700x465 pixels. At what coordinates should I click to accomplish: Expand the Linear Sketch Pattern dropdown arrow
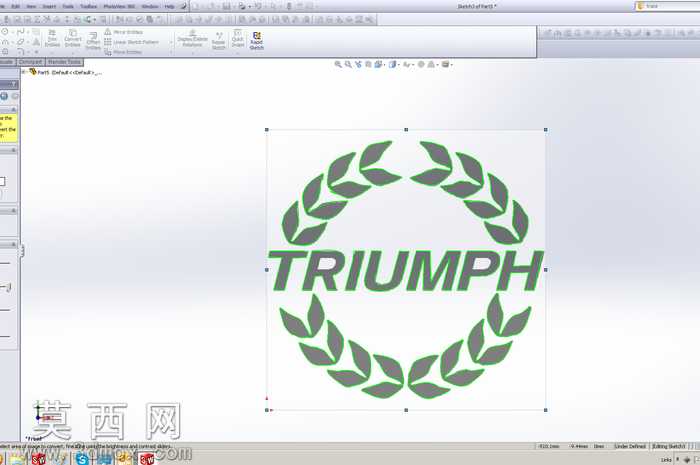171,42
